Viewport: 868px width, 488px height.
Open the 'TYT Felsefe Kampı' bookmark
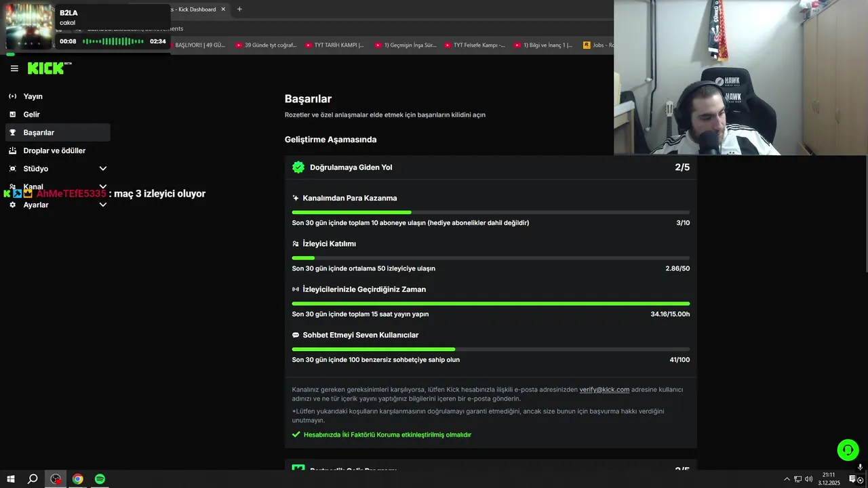(475, 45)
